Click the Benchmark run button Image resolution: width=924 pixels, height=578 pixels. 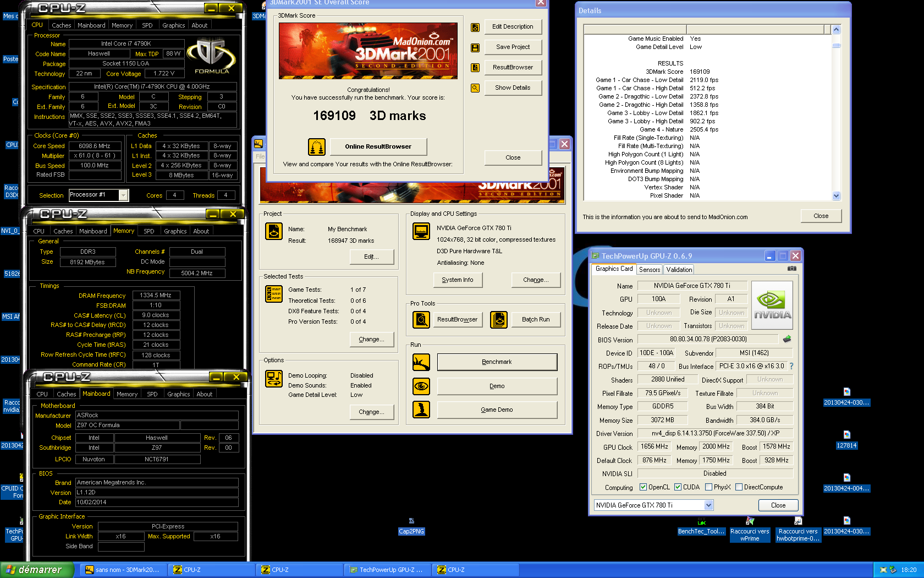click(x=497, y=362)
